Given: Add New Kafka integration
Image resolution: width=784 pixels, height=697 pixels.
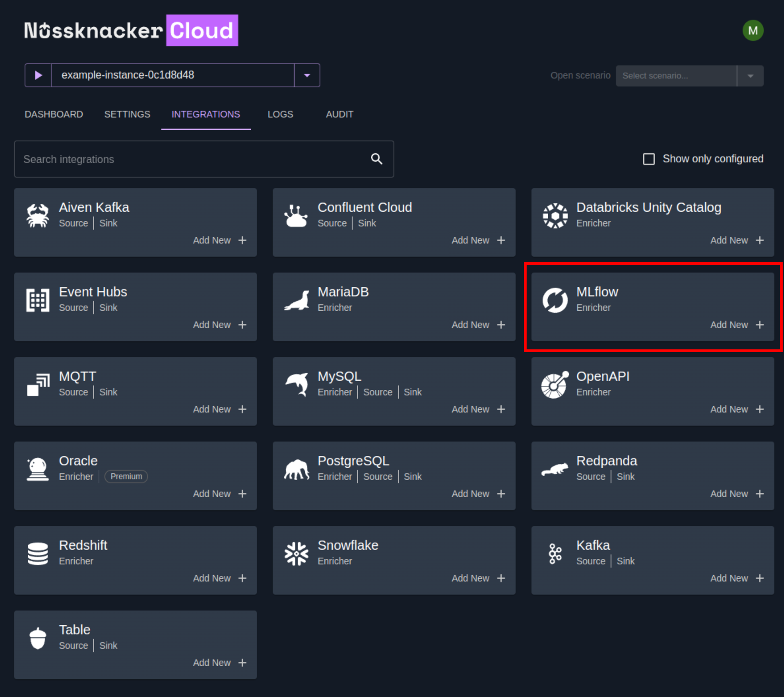Looking at the screenshot, I should (x=737, y=578).
